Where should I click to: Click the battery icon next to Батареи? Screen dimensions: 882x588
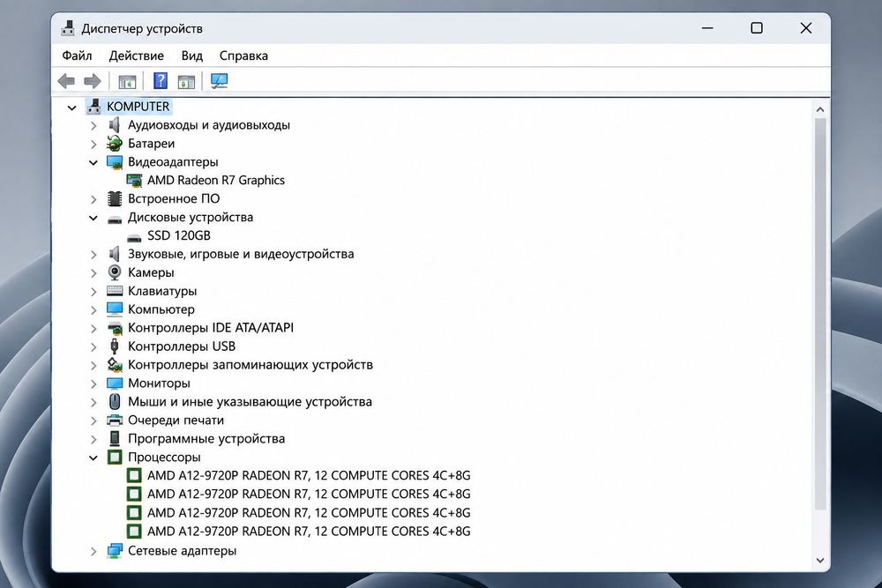tap(114, 144)
